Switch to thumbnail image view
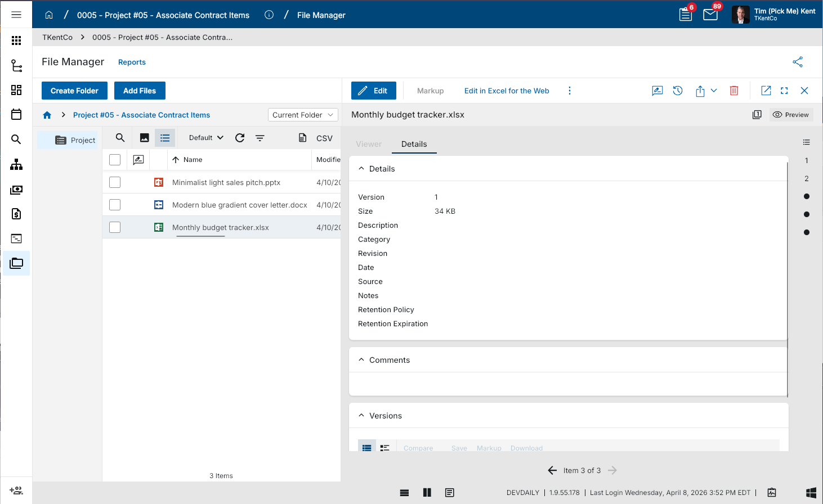This screenshot has height=504, width=823. click(144, 138)
